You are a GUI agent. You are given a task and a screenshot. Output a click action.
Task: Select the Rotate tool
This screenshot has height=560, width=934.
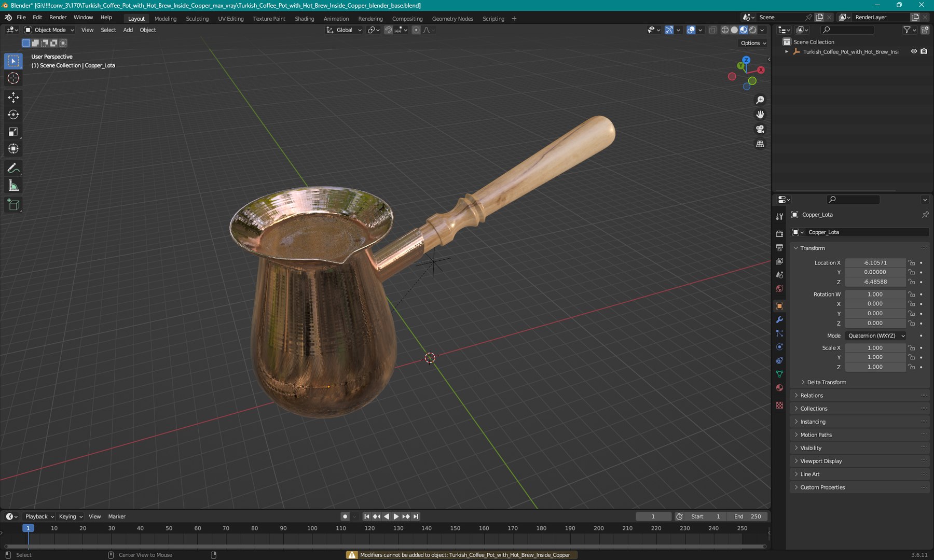[x=13, y=115]
